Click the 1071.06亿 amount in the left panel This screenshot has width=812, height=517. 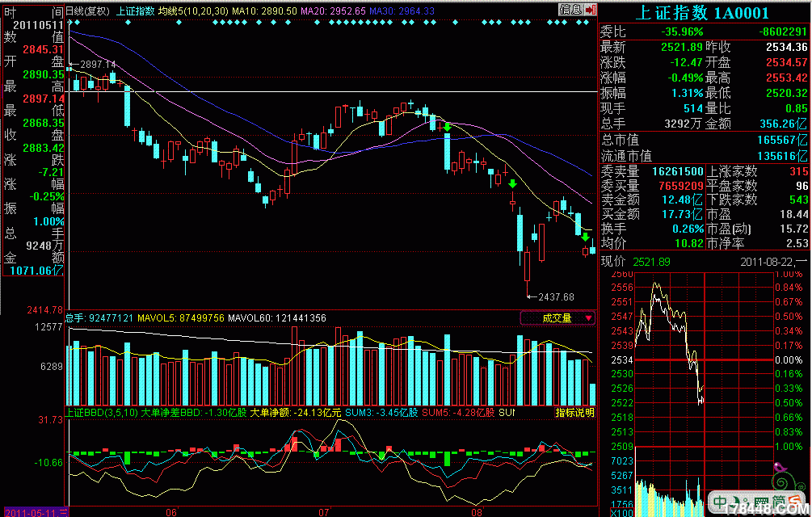pyautogui.click(x=36, y=271)
